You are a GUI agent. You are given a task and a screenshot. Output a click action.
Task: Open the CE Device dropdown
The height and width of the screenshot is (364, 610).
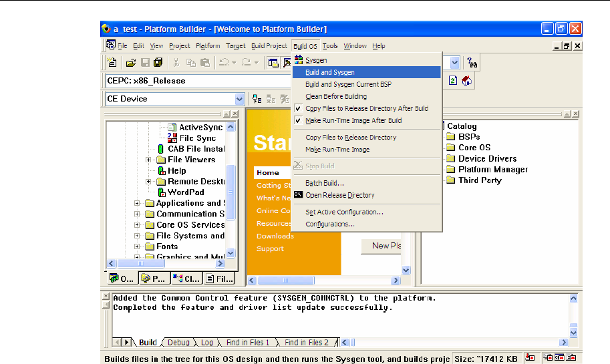tap(239, 99)
